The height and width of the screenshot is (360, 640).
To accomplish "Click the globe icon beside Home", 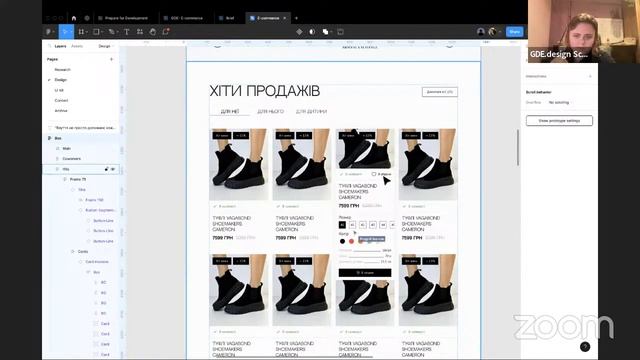I will (x=87, y=18).
